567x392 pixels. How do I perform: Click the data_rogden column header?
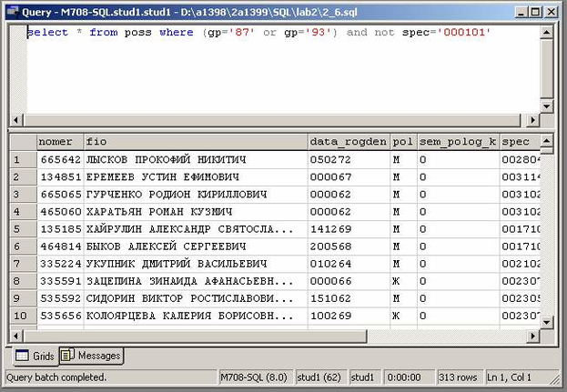coord(348,142)
